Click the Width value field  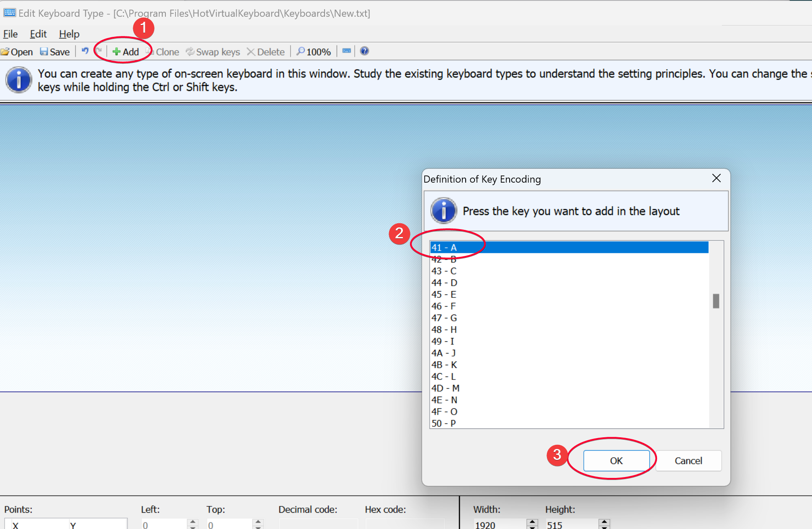[500, 524]
